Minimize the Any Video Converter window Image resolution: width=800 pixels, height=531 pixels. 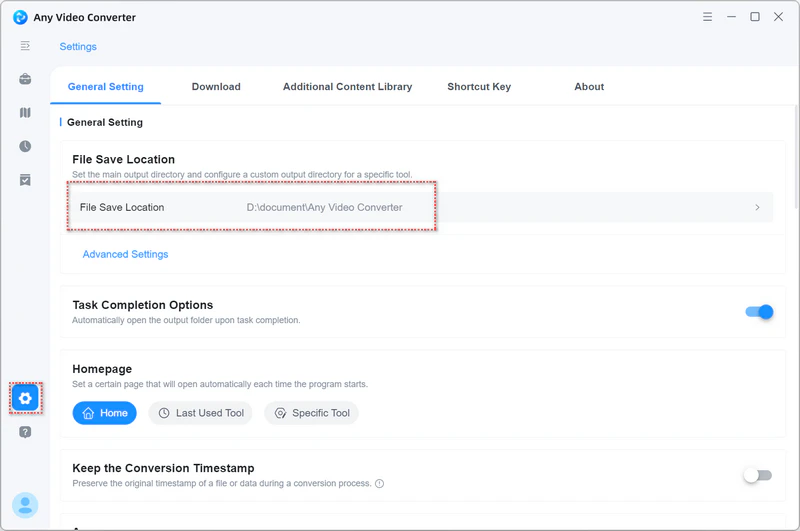point(731,17)
